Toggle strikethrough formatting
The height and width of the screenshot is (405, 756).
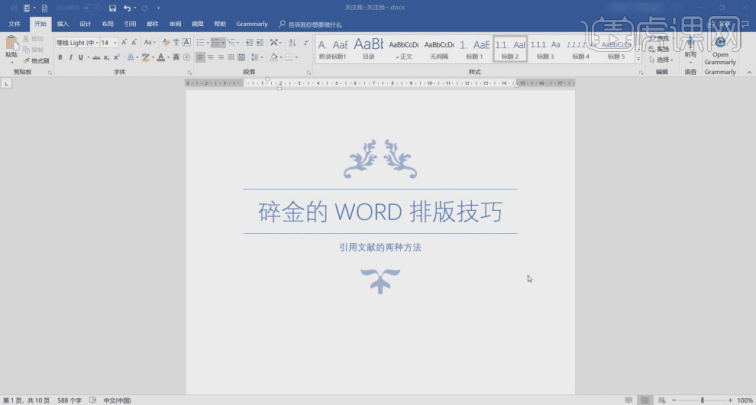[96, 57]
